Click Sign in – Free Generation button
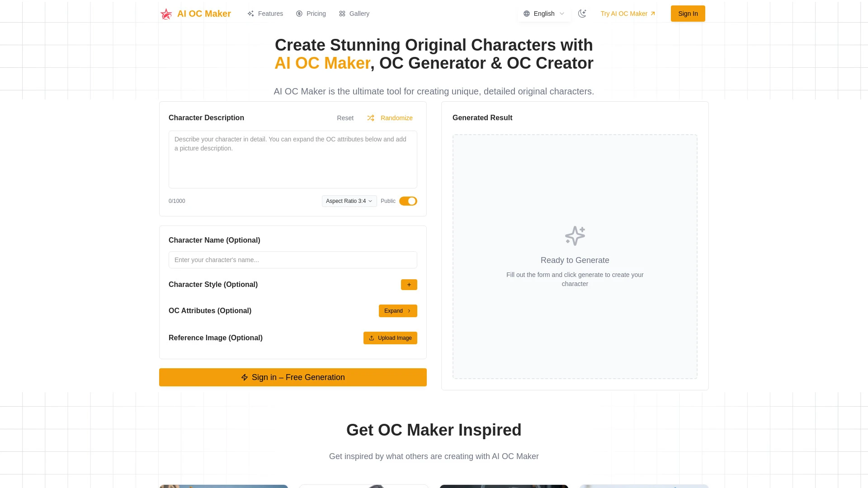The image size is (868, 488). (x=292, y=377)
